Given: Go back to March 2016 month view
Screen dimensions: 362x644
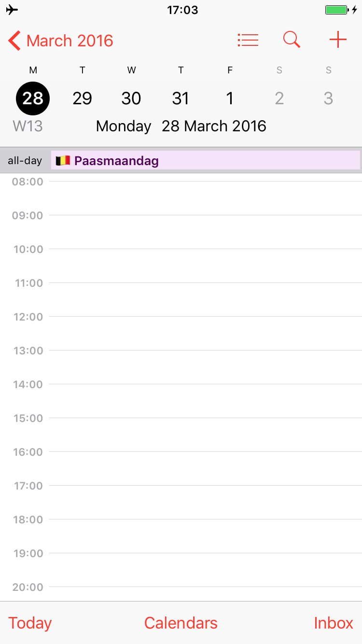Looking at the screenshot, I should [61, 41].
